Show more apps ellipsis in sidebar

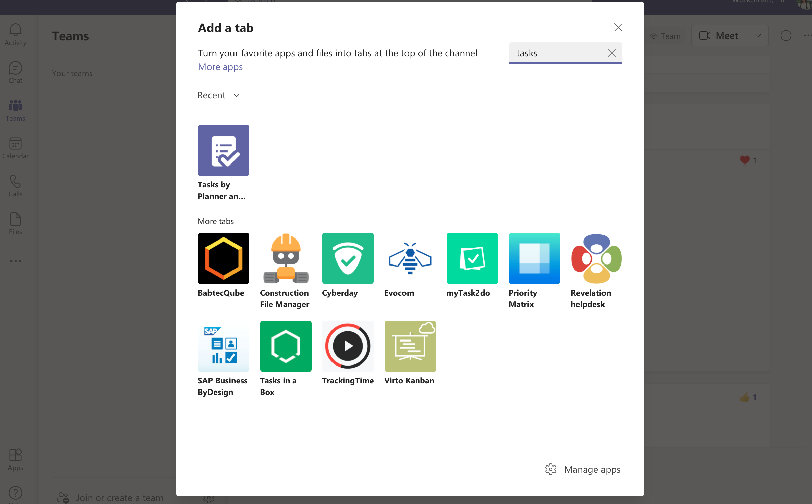click(16, 261)
